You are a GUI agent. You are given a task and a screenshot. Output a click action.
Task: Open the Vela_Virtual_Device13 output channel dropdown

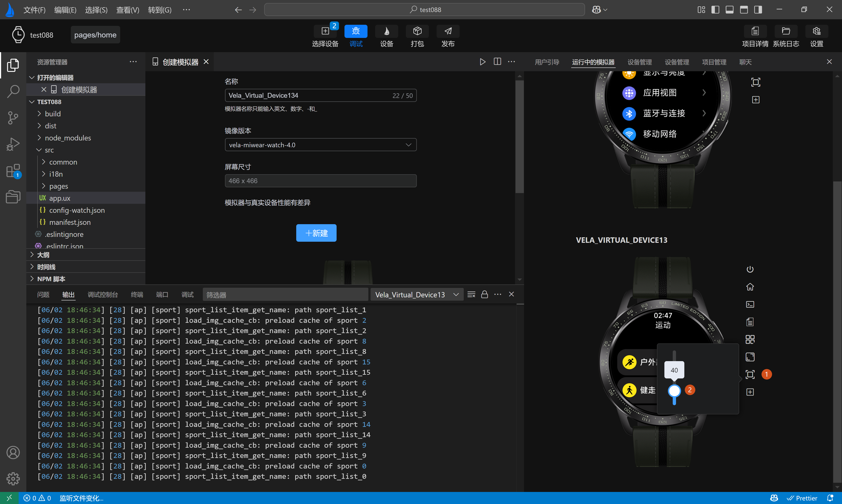click(x=416, y=295)
